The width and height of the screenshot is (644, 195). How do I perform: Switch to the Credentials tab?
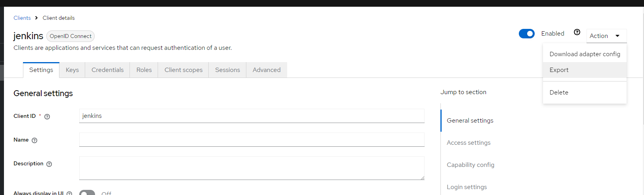(107, 70)
